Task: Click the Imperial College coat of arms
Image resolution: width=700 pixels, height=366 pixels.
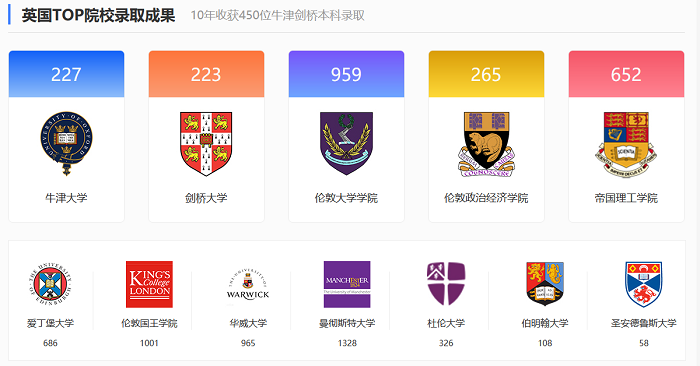Action: point(626,145)
